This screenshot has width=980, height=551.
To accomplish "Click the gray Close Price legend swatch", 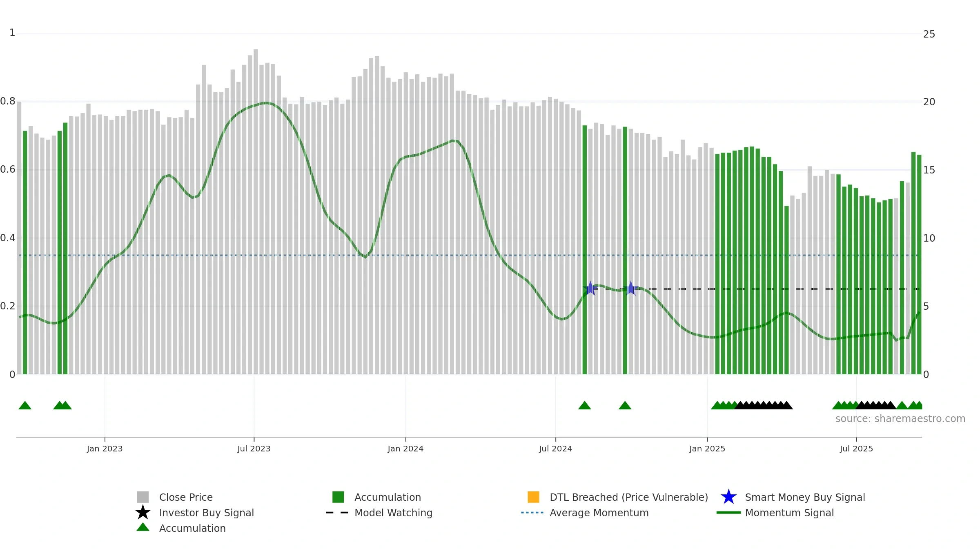I will [143, 497].
